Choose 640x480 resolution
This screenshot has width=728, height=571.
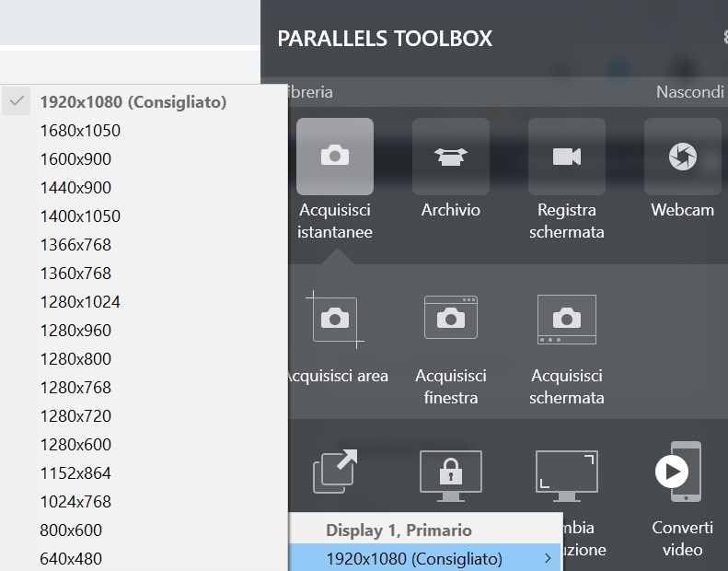144,558
